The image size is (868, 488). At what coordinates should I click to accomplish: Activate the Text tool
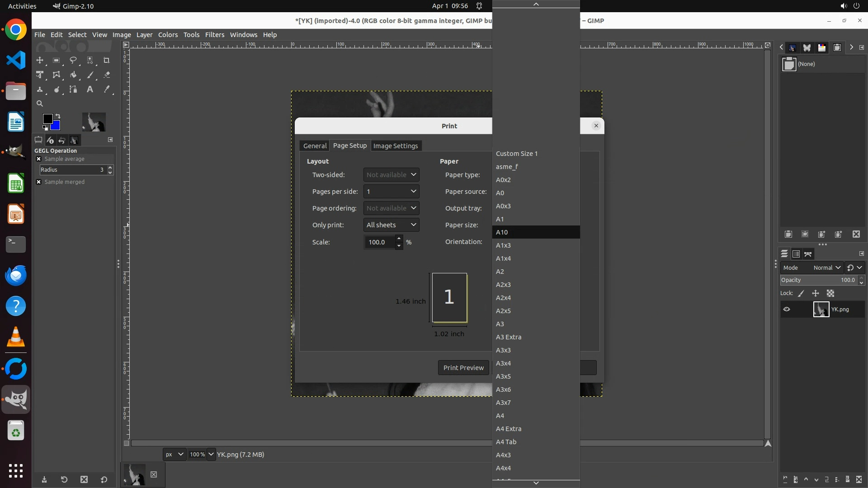click(90, 89)
